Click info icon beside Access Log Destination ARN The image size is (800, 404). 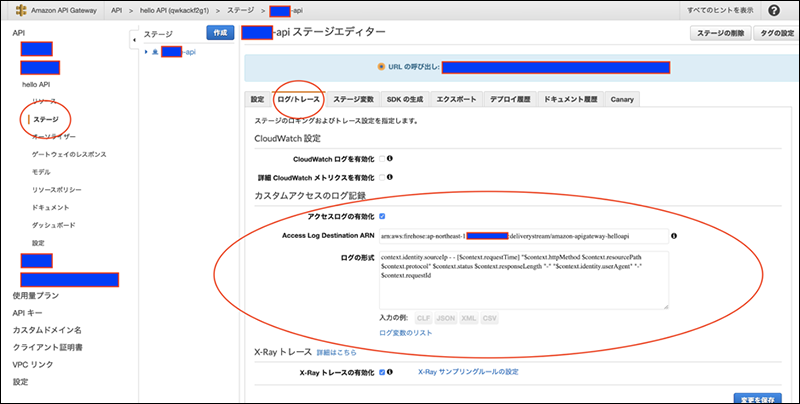pos(675,236)
